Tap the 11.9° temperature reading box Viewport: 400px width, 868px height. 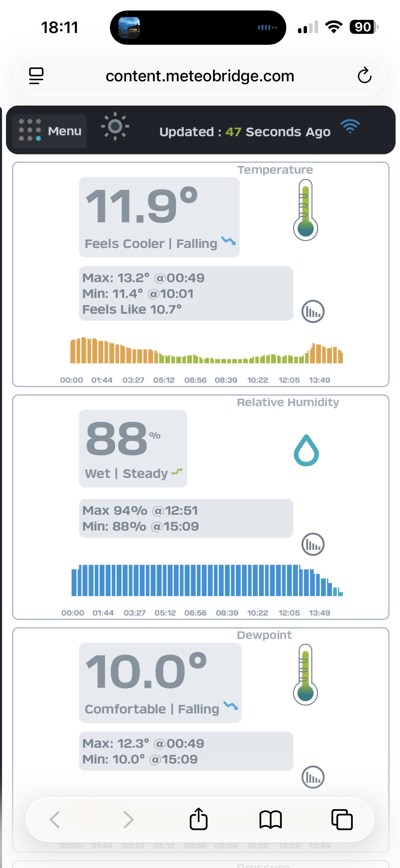point(159,217)
